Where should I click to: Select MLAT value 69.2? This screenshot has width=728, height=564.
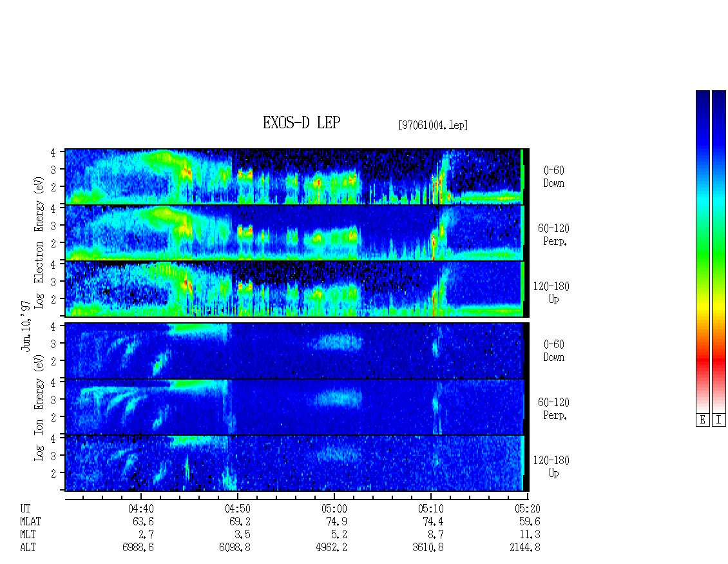240,521
